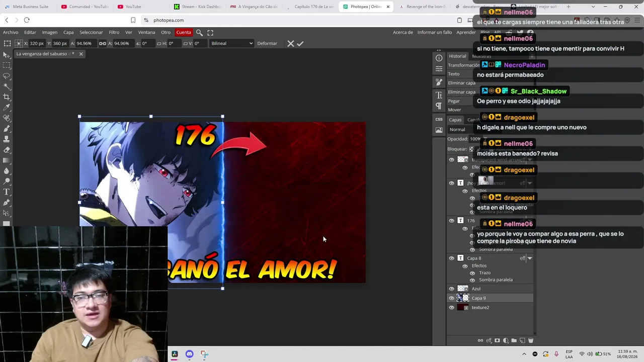
Task: Reload the browser page
Action: coord(27,20)
